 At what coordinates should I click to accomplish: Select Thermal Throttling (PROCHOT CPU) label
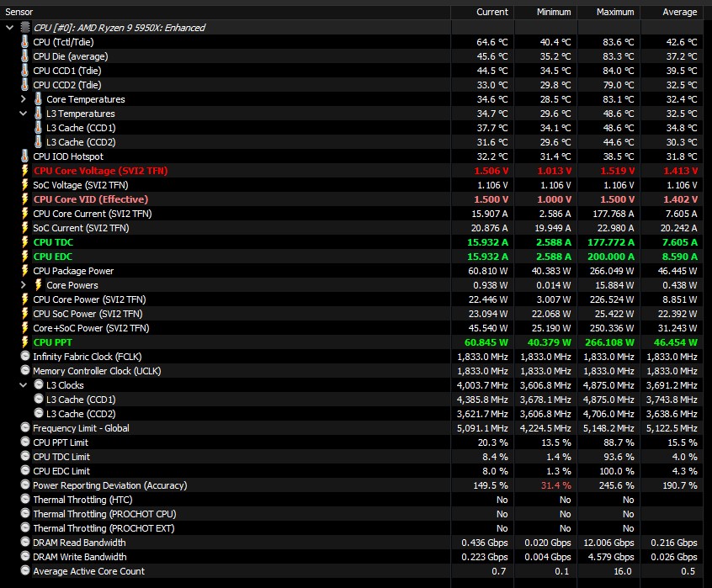pyautogui.click(x=104, y=514)
